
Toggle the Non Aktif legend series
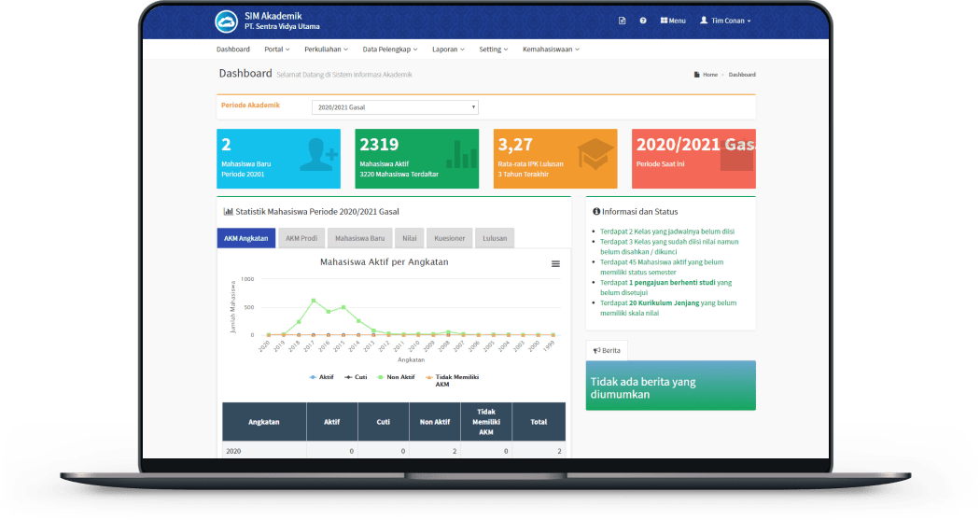coord(400,377)
